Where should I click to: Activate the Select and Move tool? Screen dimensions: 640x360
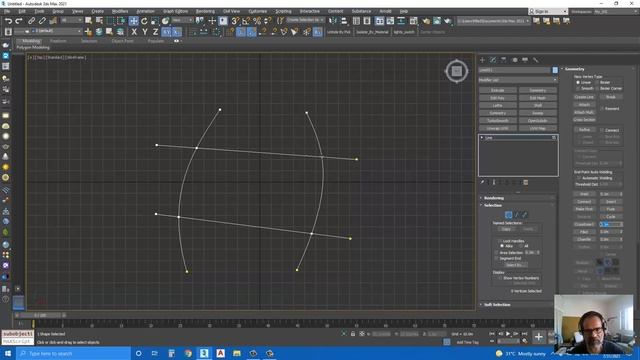pos(133,21)
